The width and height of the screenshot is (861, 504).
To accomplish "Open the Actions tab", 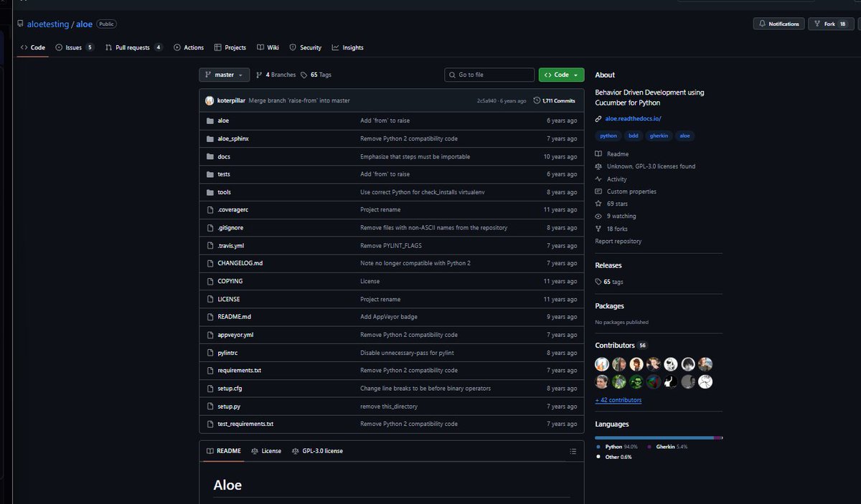I will [x=189, y=47].
